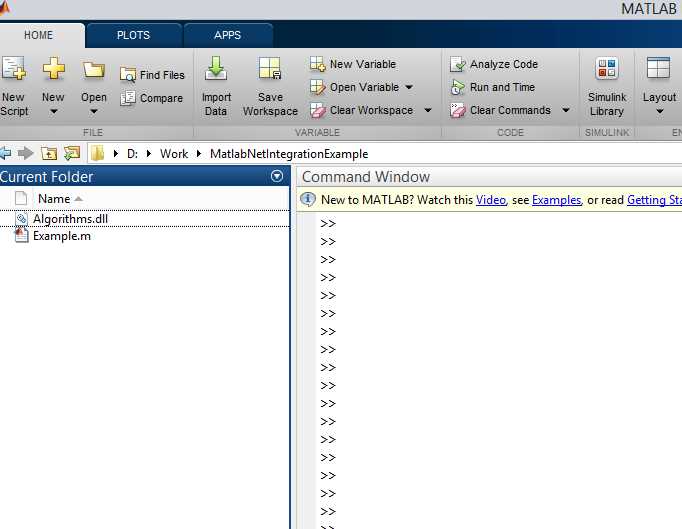Click the file type column header icon

click(21, 198)
